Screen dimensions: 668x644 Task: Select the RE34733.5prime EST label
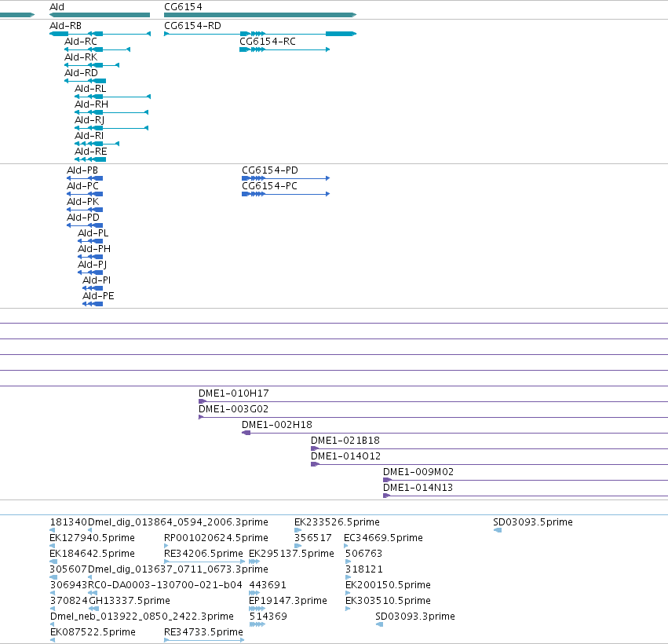[x=203, y=632]
